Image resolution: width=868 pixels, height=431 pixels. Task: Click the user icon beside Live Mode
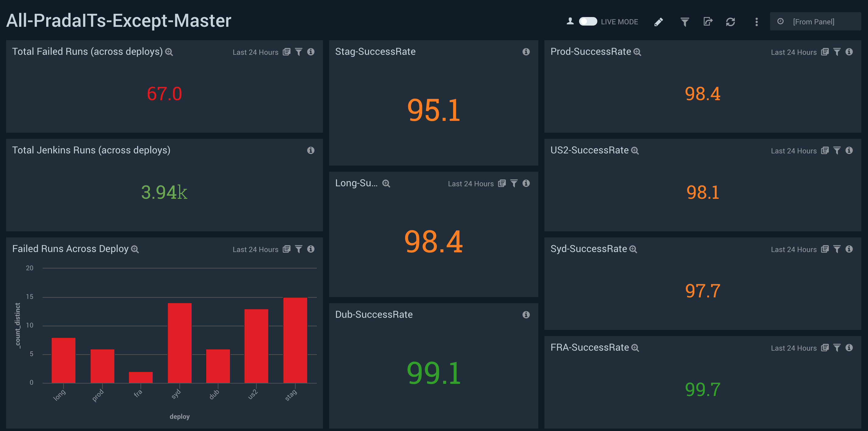point(570,21)
